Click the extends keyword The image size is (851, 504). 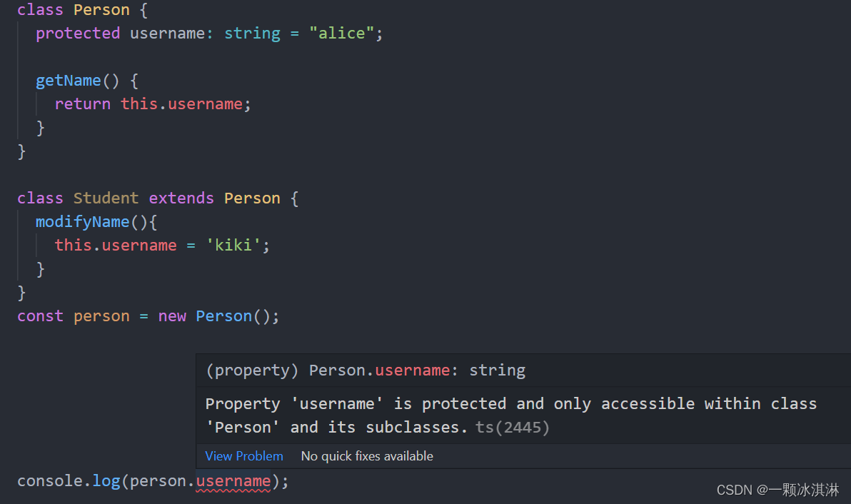[x=181, y=198]
